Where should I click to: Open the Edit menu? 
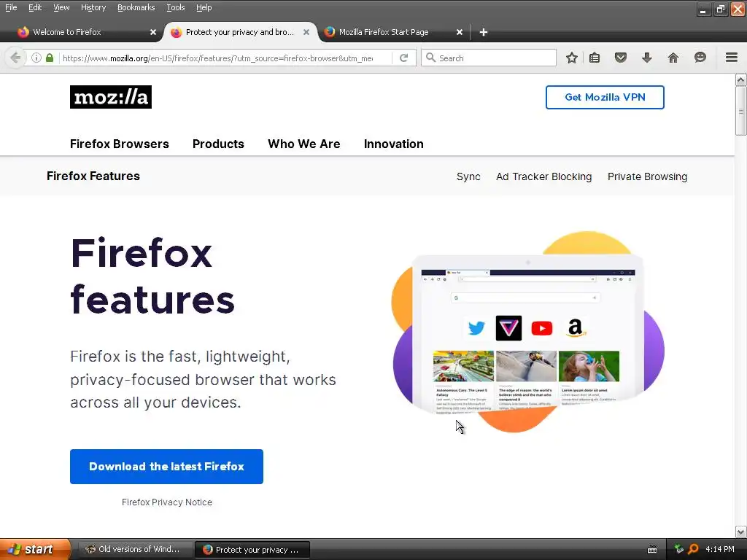pyautogui.click(x=35, y=7)
